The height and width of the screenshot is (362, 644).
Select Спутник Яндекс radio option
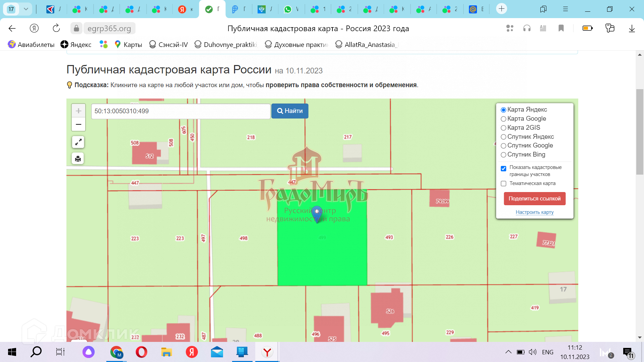tap(503, 137)
